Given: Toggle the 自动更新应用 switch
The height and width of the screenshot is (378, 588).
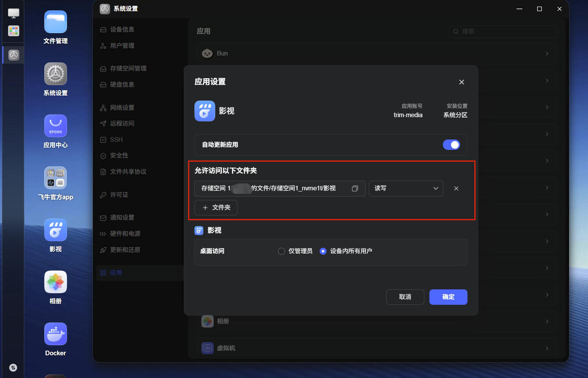Looking at the screenshot, I should (x=451, y=145).
